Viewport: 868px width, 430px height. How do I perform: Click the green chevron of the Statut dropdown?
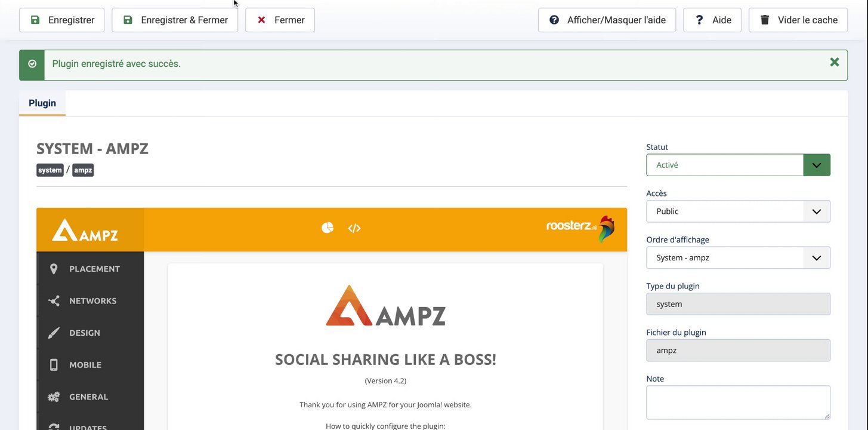(x=817, y=165)
